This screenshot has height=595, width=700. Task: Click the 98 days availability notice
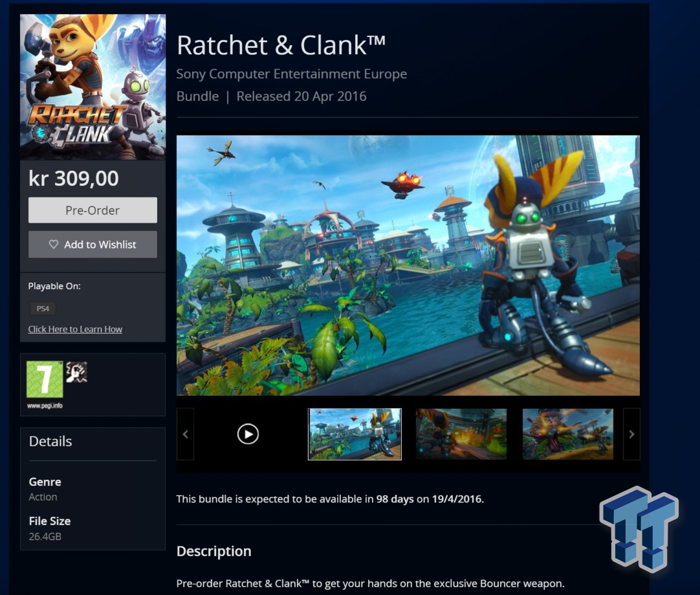coord(330,499)
